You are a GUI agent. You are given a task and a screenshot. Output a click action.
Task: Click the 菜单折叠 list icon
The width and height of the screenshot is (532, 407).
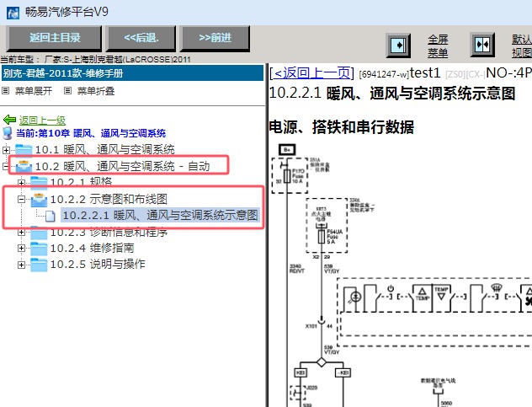68,91
